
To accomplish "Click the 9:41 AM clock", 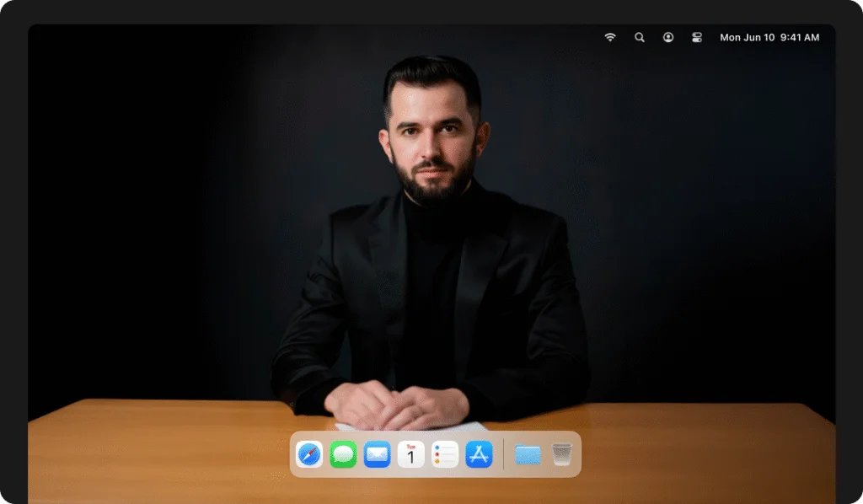I will (x=800, y=37).
